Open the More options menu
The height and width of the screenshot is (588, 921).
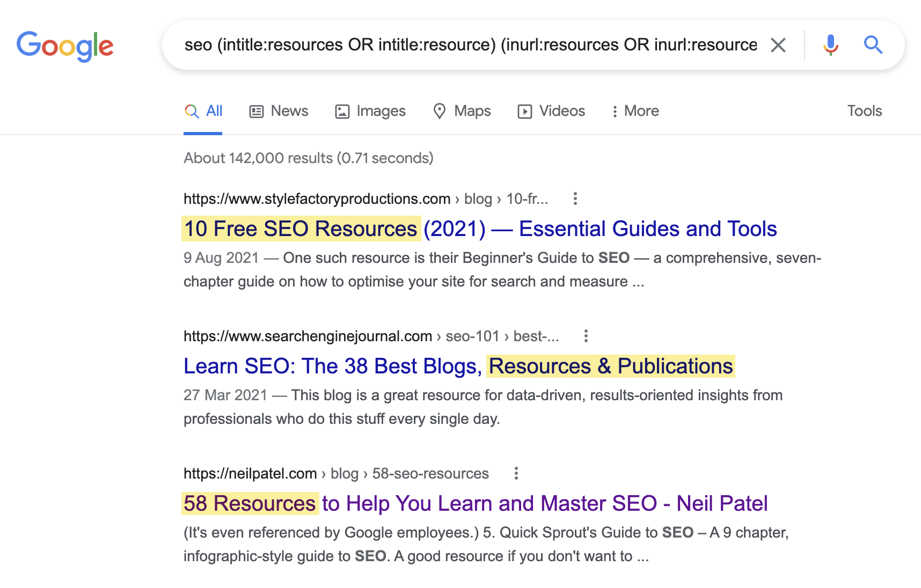pos(635,111)
